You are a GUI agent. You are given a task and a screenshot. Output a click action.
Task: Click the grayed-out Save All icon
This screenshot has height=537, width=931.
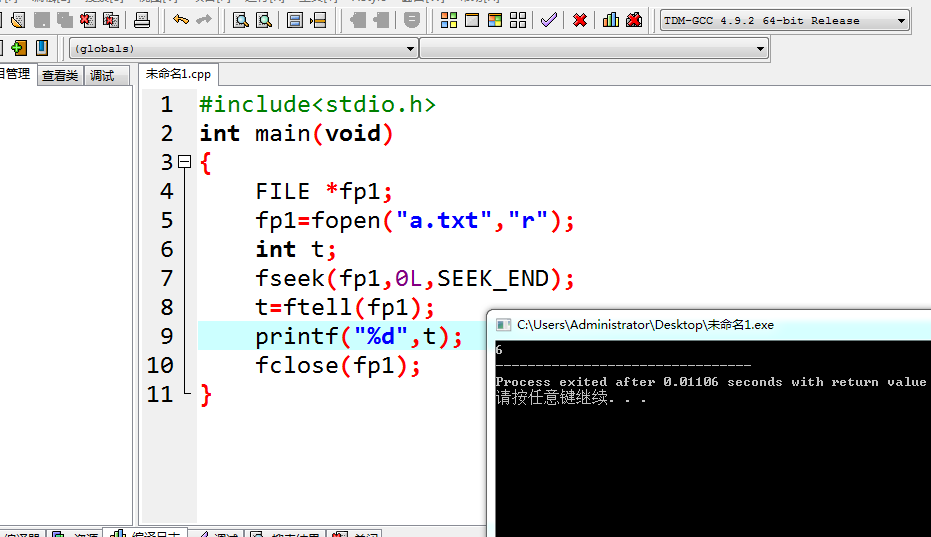click(x=65, y=20)
